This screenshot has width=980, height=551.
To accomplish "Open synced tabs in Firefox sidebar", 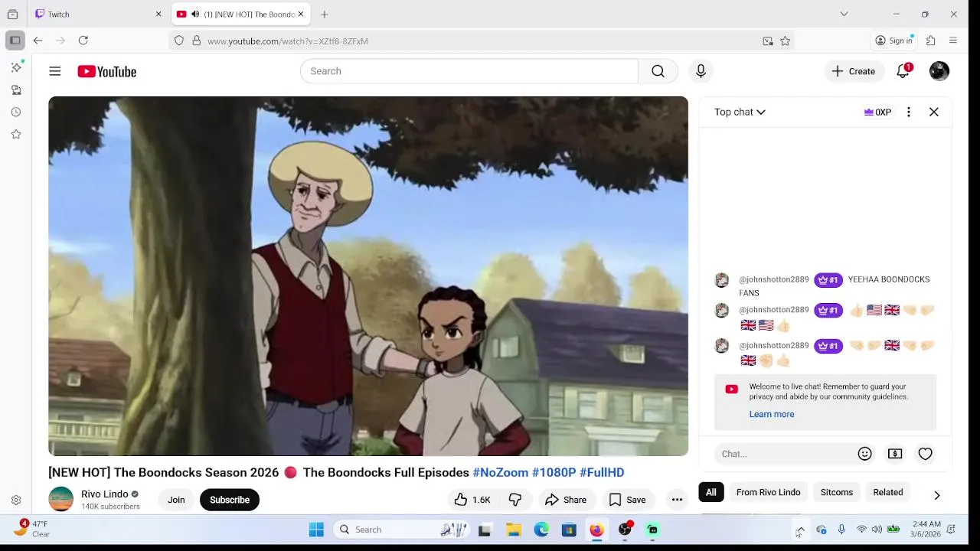I will pos(16,90).
